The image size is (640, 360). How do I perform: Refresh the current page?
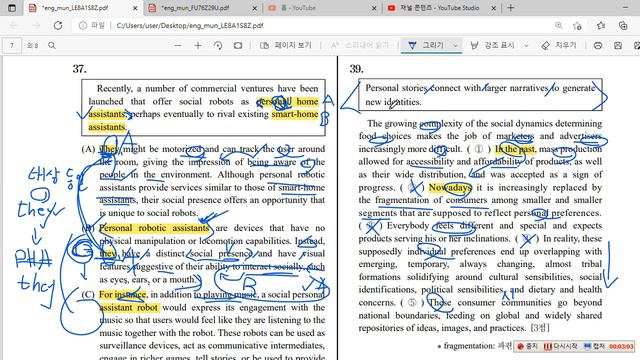click(x=58, y=25)
